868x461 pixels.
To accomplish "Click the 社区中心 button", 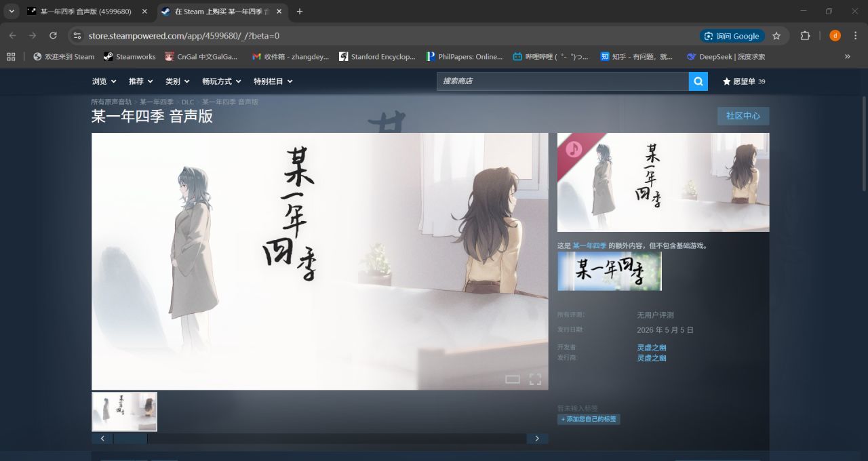I will pos(743,116).
